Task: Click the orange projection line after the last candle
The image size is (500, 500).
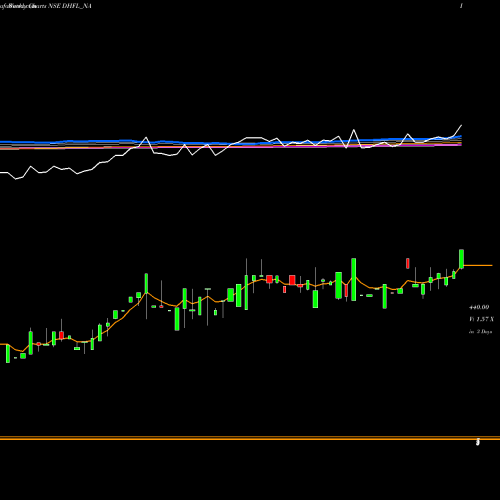Action: tap(478, 265)
